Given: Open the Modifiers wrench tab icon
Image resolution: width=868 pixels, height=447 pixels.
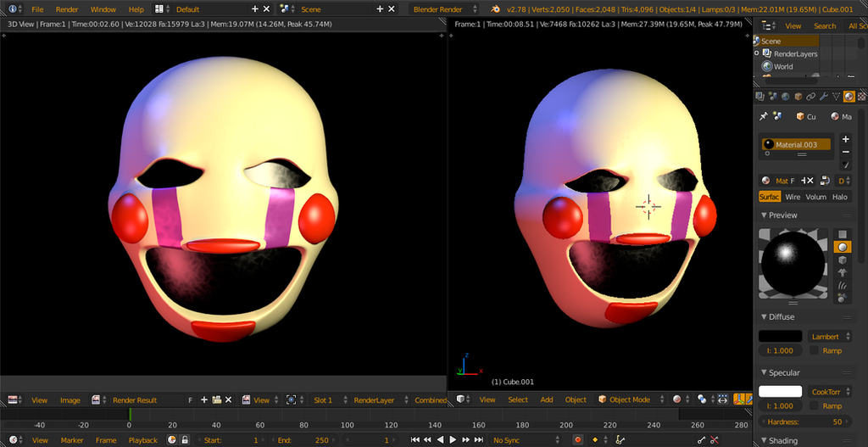Looking at the screenshot, I should (x=824, y=97).
